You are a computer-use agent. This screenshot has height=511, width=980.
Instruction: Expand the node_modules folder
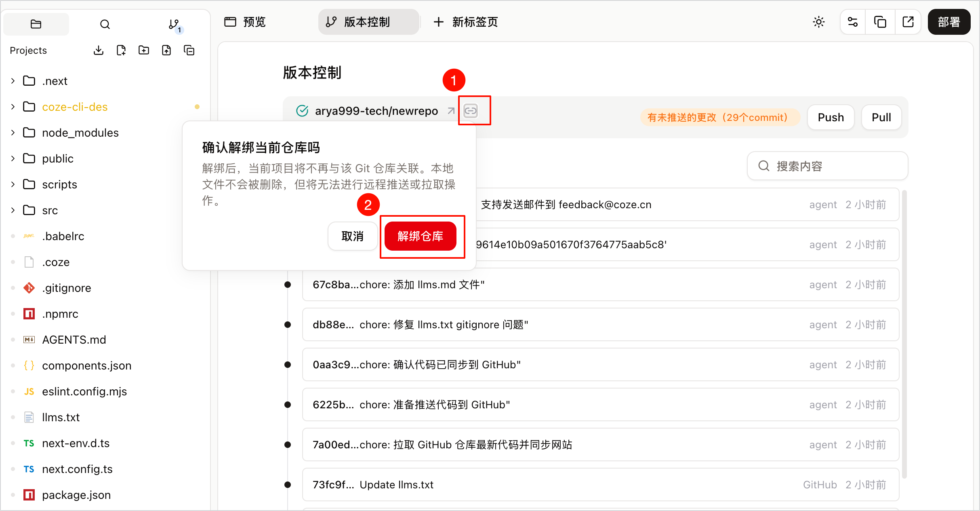click(13, 133)
